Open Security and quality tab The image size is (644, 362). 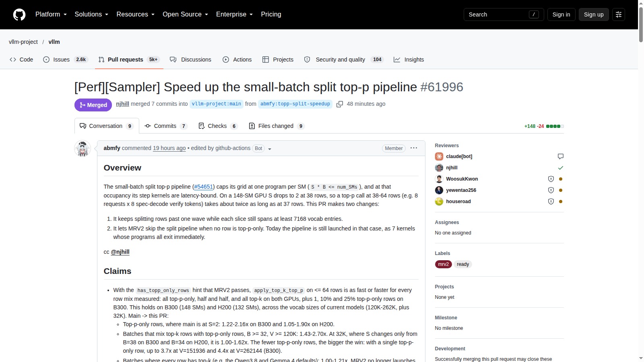click(x=344, y=60)
